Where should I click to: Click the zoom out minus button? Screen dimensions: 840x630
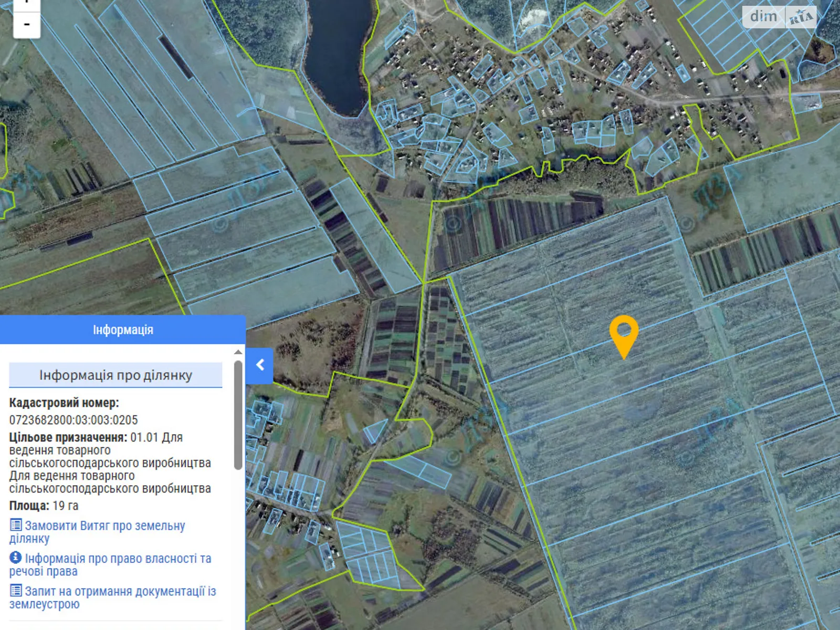(x=27, y=25)
